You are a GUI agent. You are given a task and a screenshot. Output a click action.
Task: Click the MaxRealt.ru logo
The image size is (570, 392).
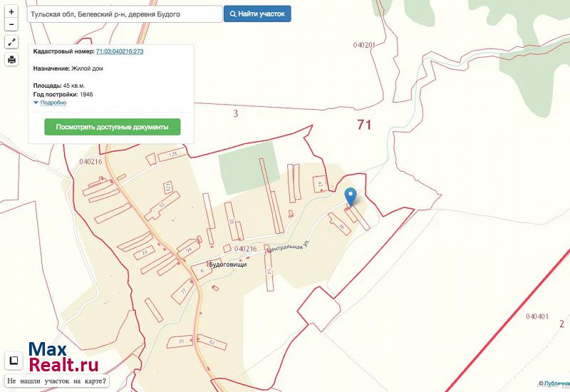pos(63,358)
